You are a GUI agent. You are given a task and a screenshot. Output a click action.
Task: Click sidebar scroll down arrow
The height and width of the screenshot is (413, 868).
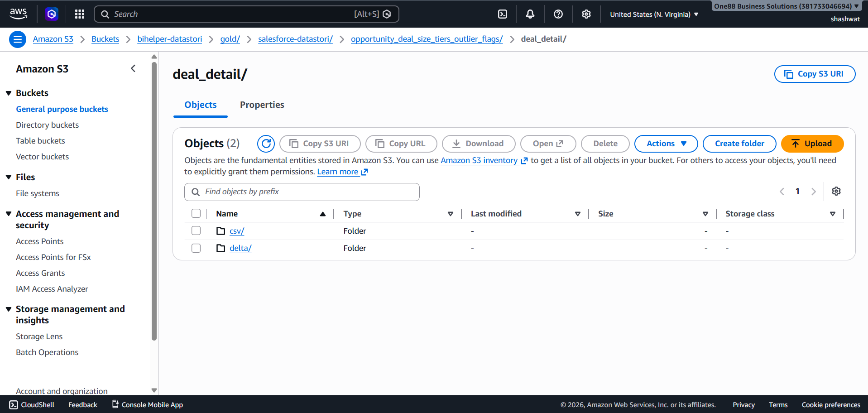[x=154, y=390]
